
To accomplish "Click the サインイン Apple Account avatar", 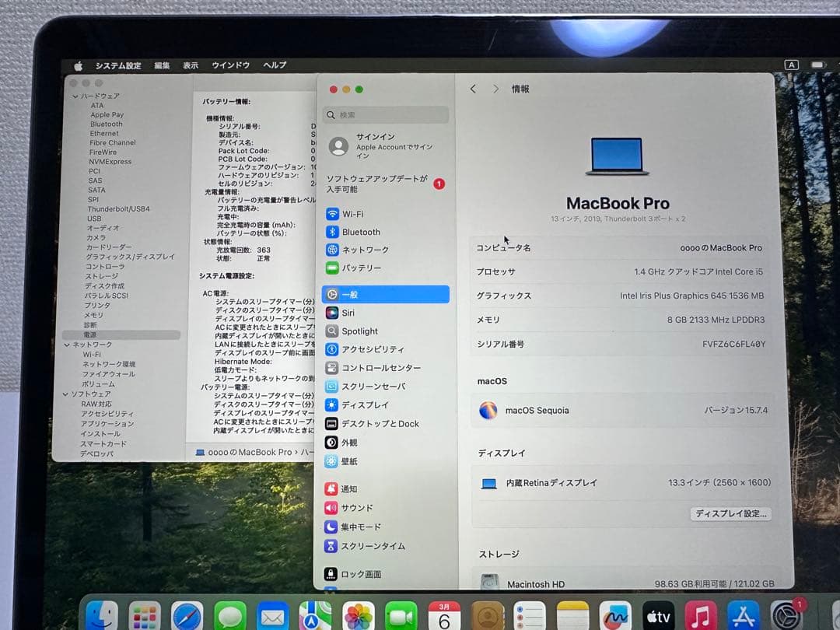I will (x=338, y=145).
